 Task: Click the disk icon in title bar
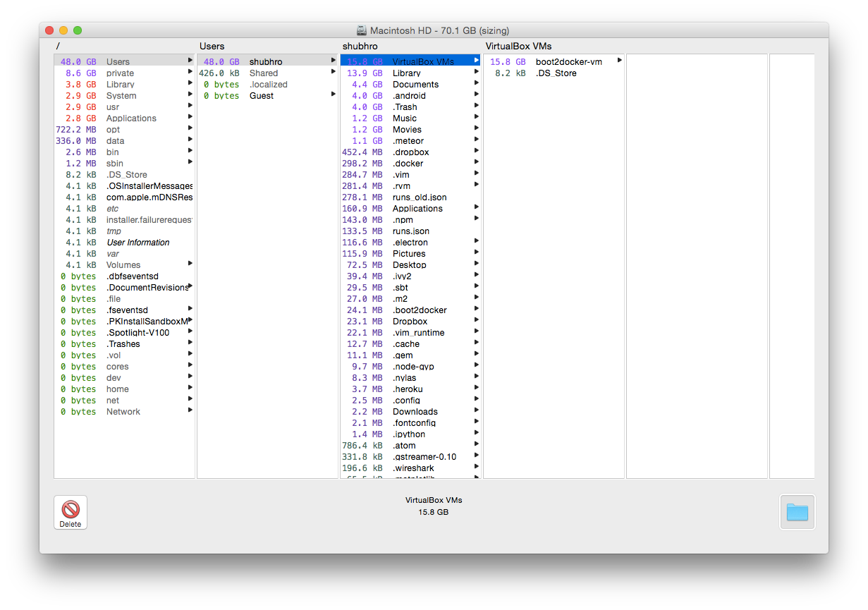click(362, 30)
